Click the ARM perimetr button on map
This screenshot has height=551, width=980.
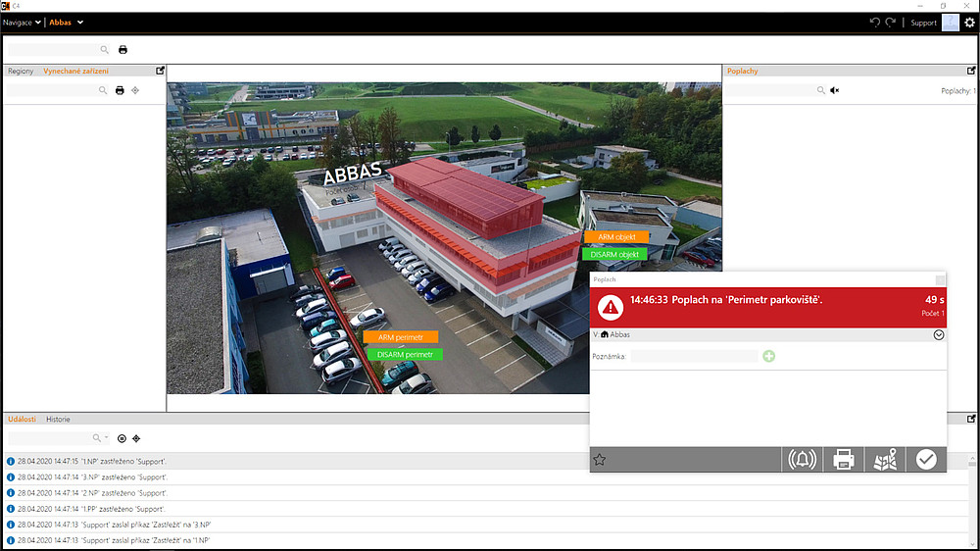click(x=400, y=337)
